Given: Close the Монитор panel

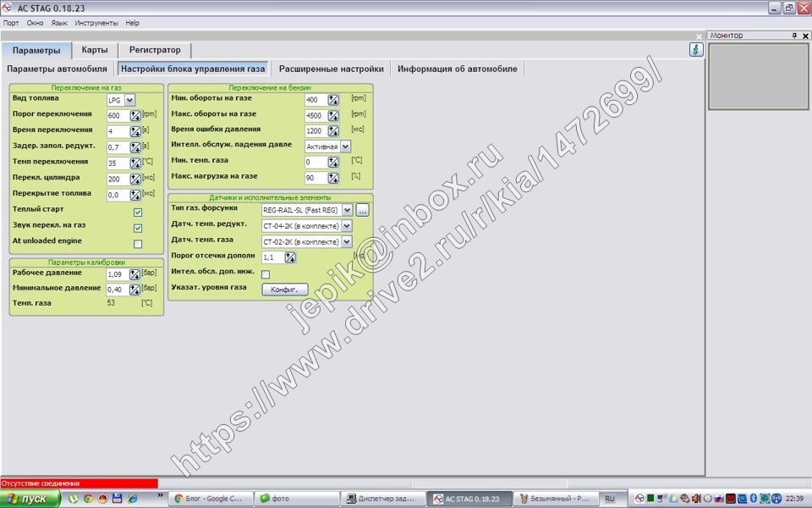Looking at the screenshot, I should [x=805, y=36].
